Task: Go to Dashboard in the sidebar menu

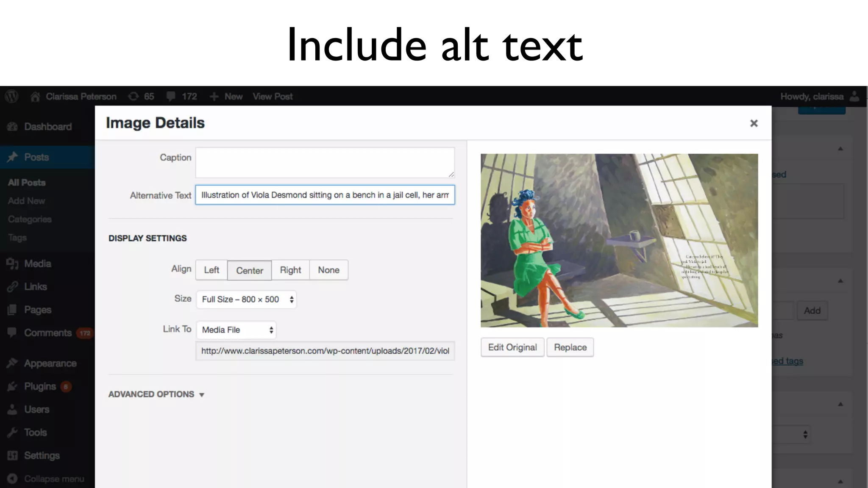Action: (47, 127)
